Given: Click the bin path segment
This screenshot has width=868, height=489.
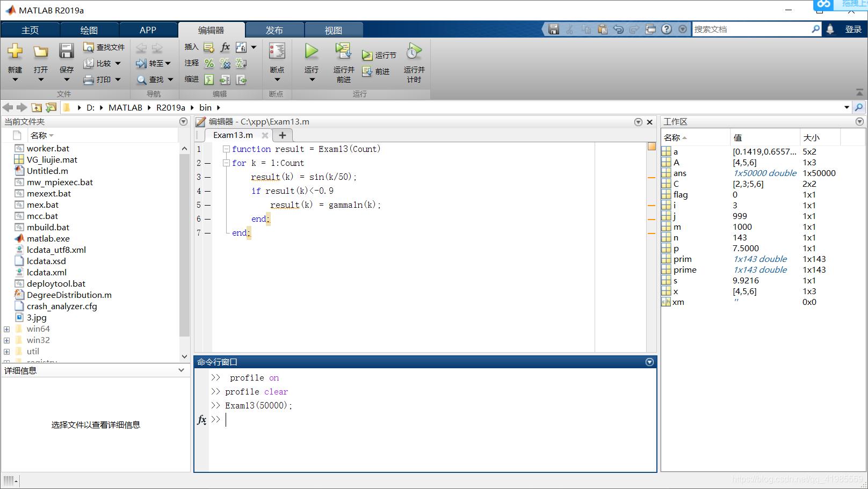Looking at the screenshot, I should tap(205, 107).
